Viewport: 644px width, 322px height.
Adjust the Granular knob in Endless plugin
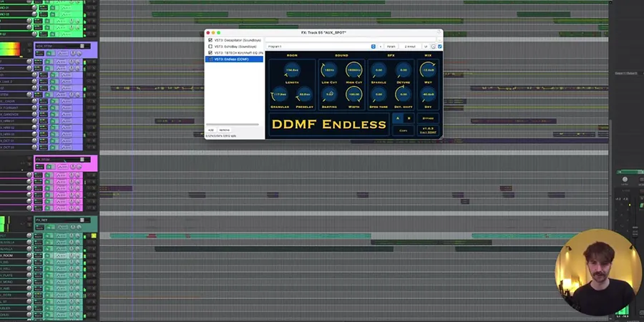[x=280, y=94]
